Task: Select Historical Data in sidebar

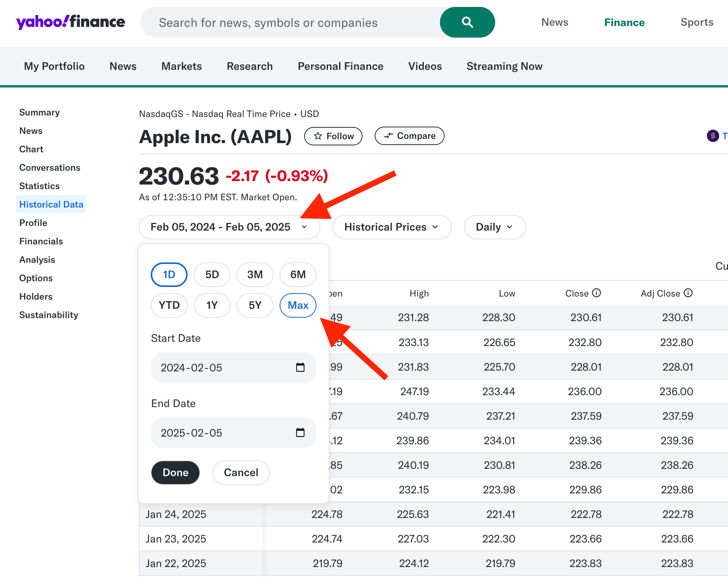Action: (51, 204)
